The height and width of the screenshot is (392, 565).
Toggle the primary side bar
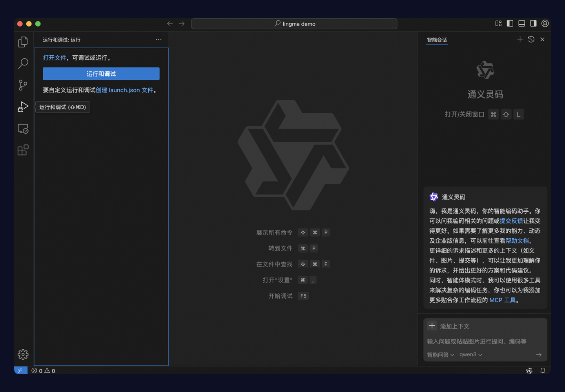point(510,24)
